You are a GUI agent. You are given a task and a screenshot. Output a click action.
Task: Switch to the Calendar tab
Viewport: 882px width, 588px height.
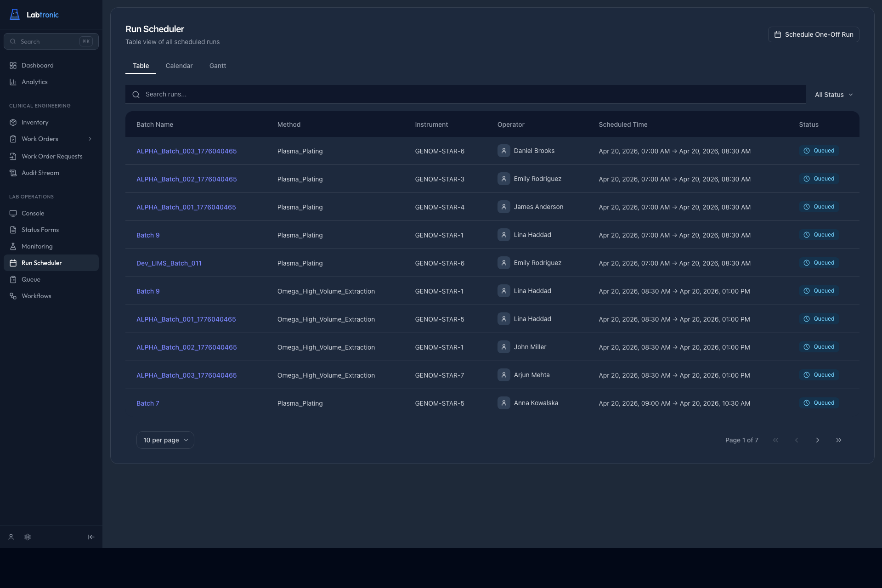coord(179,66)
